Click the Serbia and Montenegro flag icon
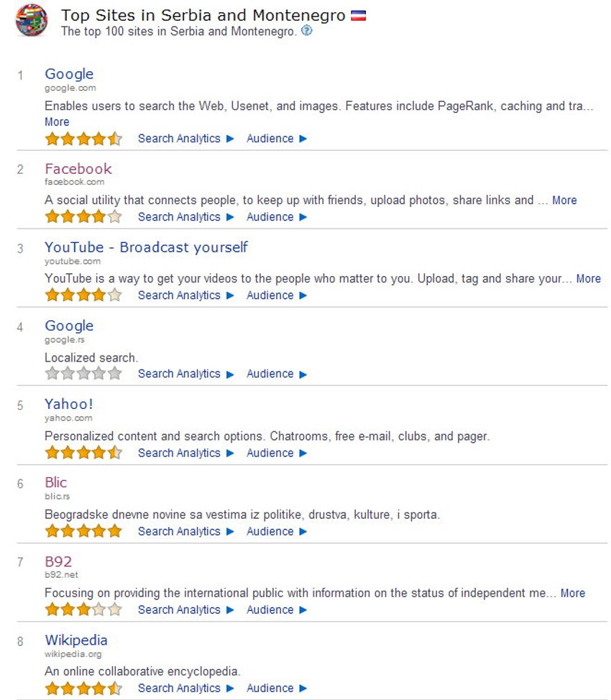Screen dimensions: 611x700 [359, 16]
